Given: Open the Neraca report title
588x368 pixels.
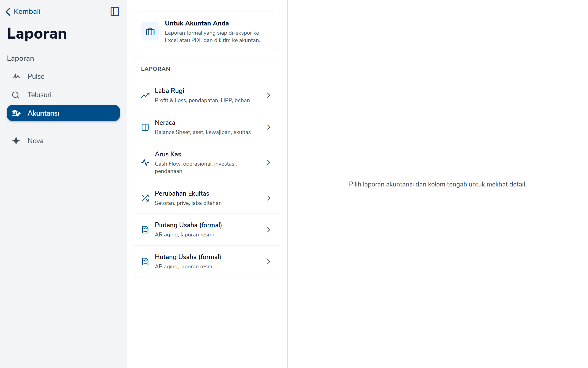Looking at the screenshot, I should click(x=165, y=123).
